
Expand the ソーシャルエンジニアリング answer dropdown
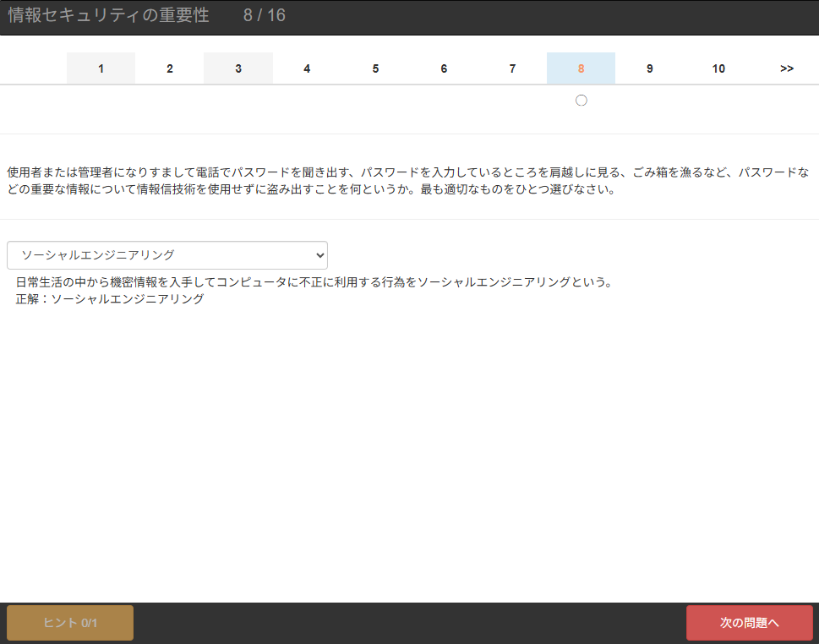coord(167,255)
